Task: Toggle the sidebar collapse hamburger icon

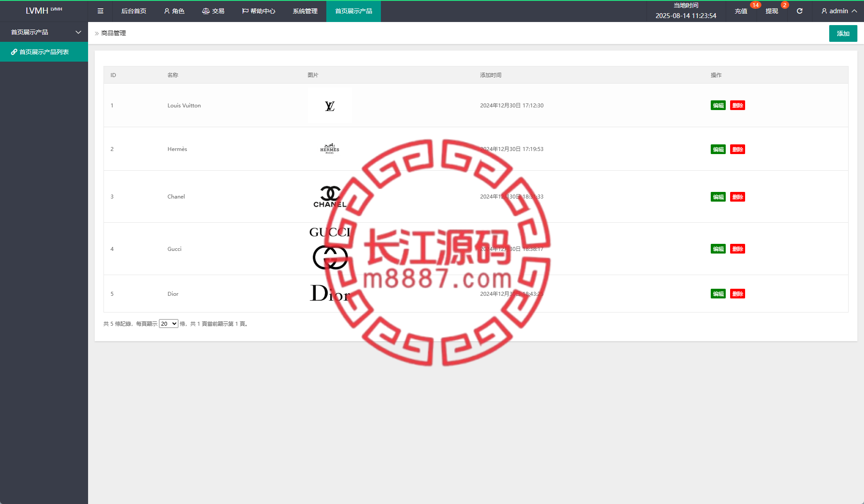Action: click(x=100, y=11)
